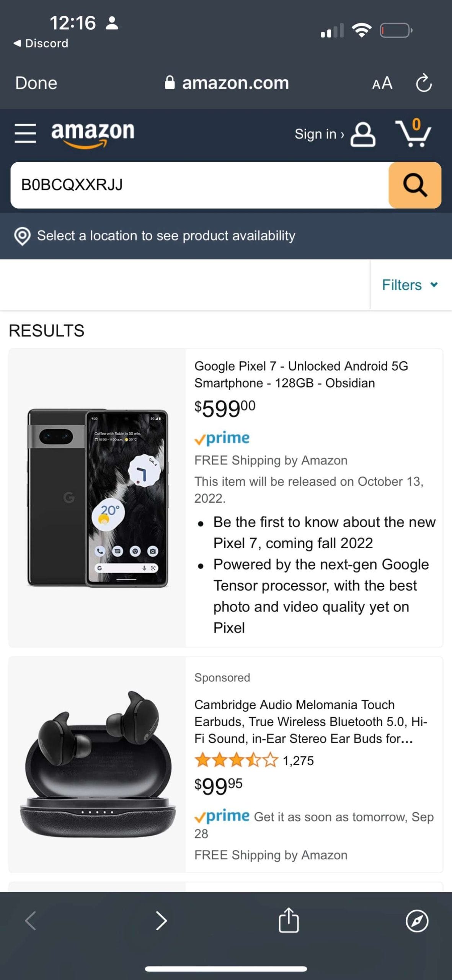Tap the orange search magnifier button
This screenshot has width=452, height=980.
pos(414,185)
